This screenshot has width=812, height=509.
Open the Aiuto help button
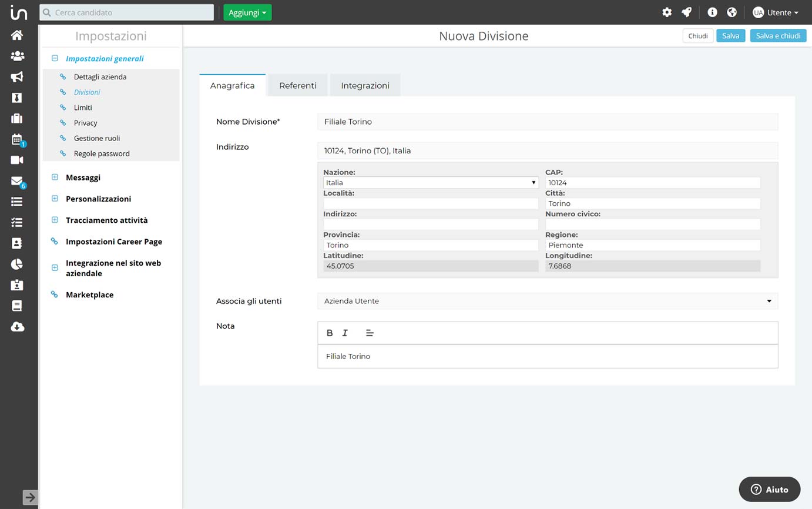coord(770,489)
